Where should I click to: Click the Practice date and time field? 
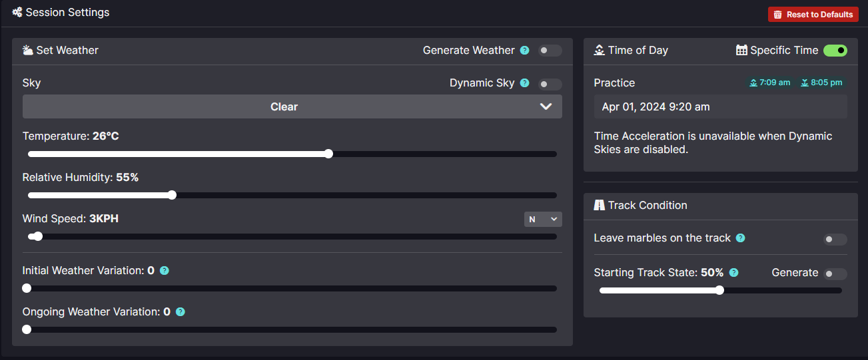721,106
